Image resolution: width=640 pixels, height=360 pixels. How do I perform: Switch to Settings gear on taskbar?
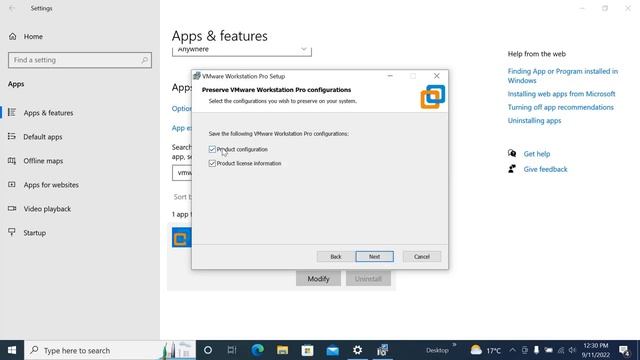click(358, 350)
